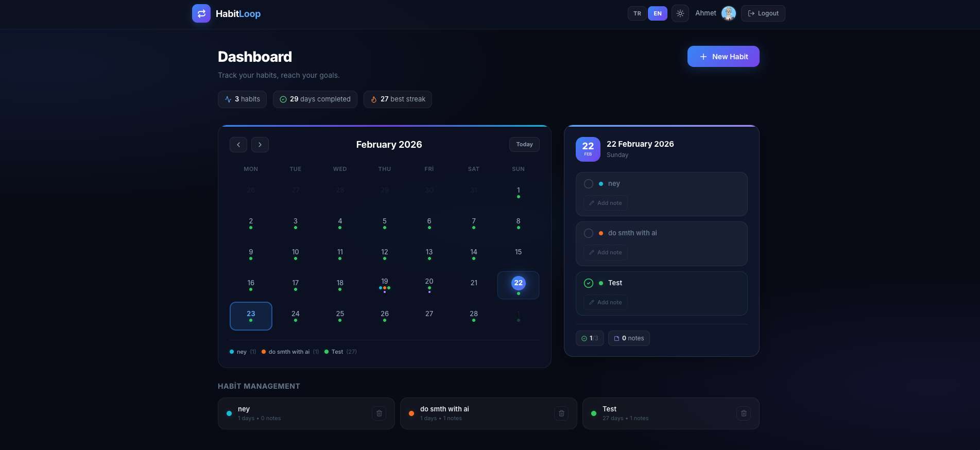Delete the 'Test' habit trash icon
This screenshot has height=450, width=980.
coord(744,413)
